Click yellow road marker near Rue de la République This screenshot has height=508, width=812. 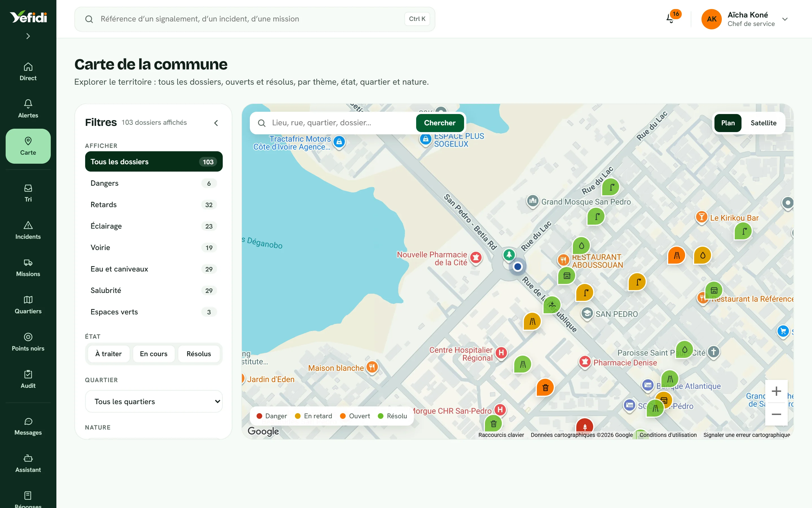533,321
